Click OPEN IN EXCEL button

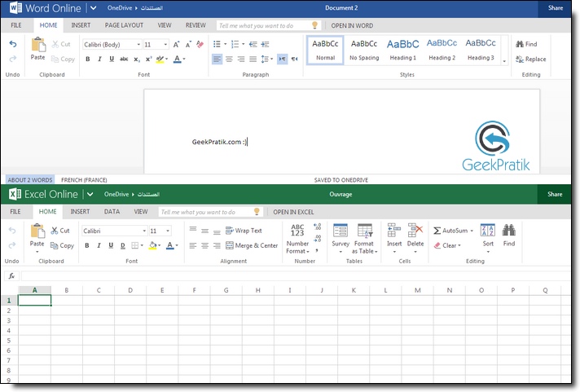293,212
